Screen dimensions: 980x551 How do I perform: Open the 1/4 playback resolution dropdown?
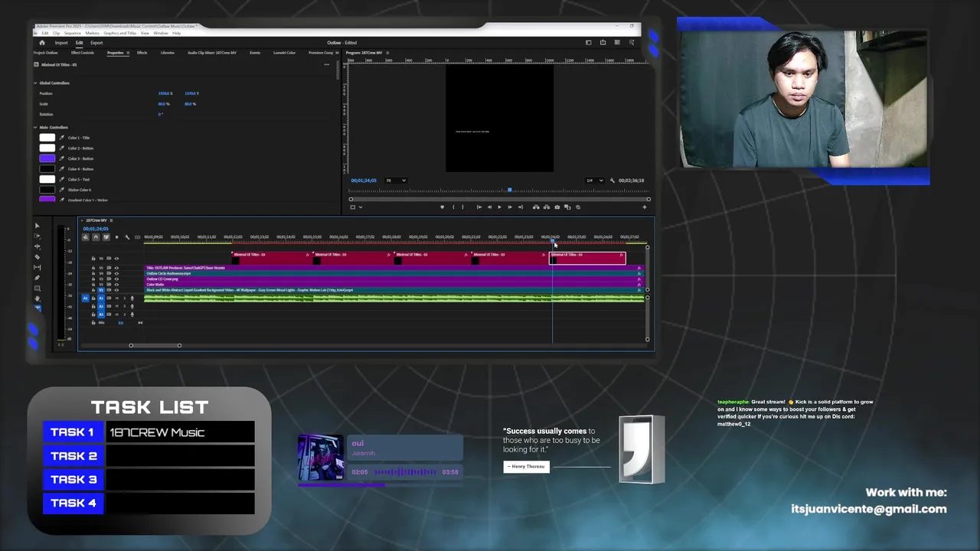[594, 181]
